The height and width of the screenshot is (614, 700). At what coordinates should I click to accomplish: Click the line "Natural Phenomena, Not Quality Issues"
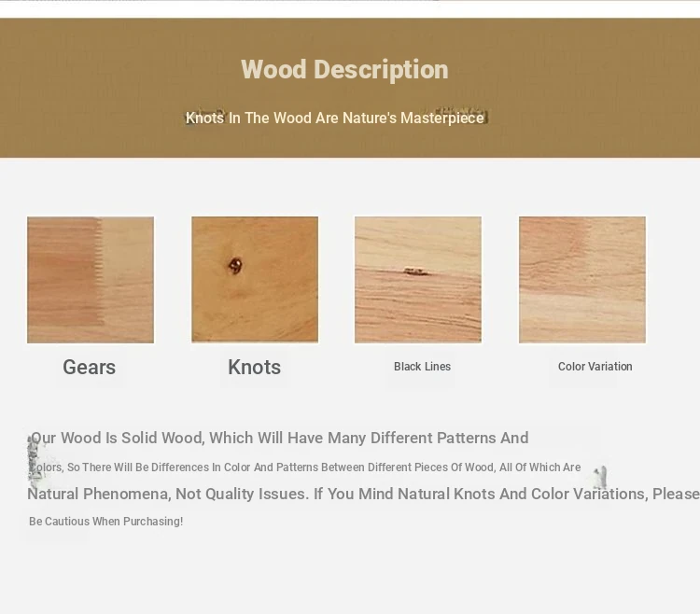pos(363,494)
